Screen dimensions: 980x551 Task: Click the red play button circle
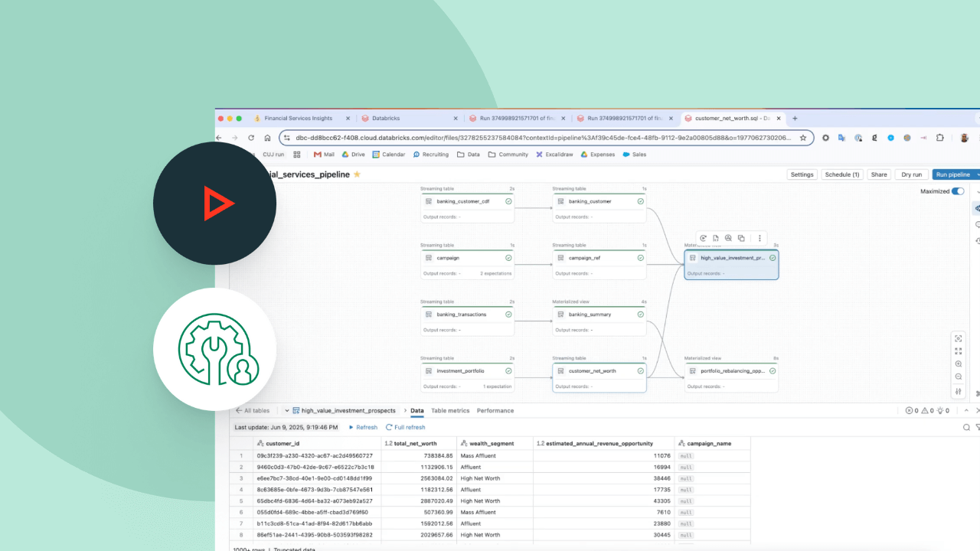pos(215,204)
